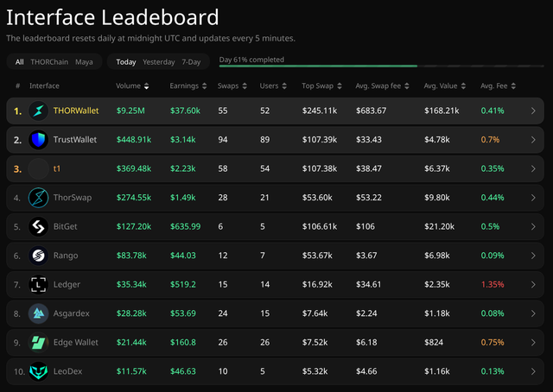Click TrustWallet's 0.7% average fee
553x392 pixels.
pos(490,140)
